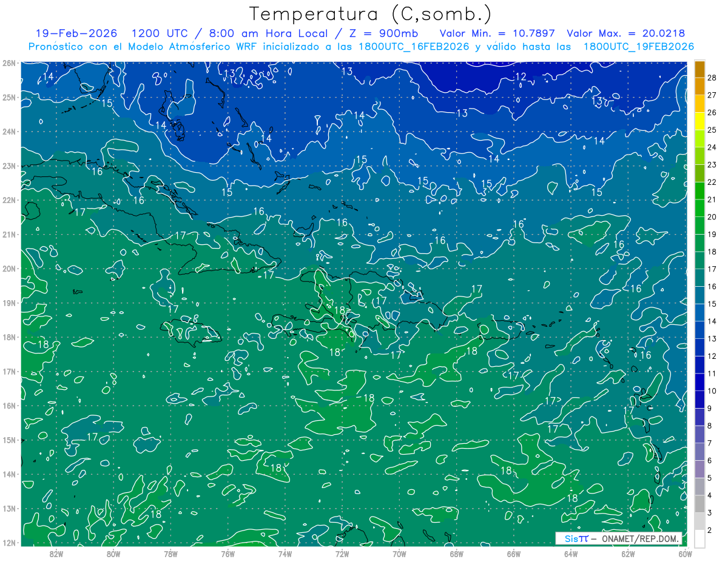Click longitude axis label '70W'
Viewport: 728px width, 562px height.
399,554
